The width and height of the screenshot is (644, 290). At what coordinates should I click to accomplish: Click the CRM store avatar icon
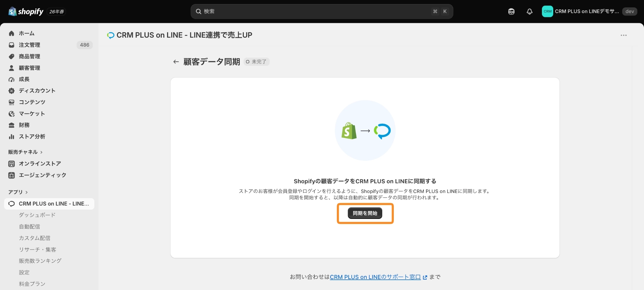(x=547, y=12)
